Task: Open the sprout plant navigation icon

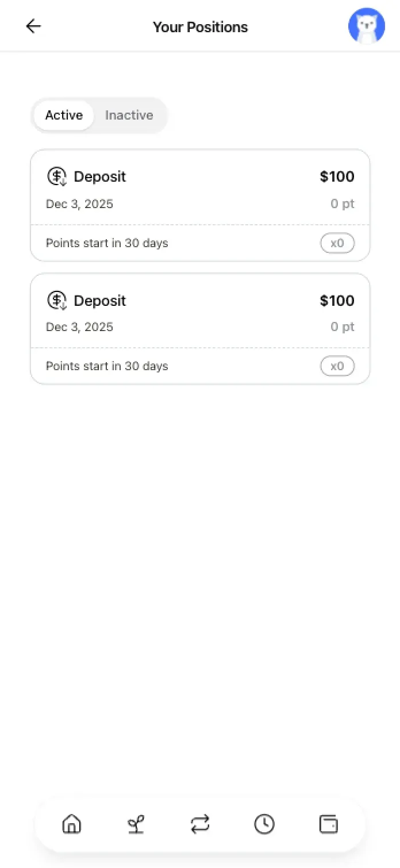Action: point(136,824)
